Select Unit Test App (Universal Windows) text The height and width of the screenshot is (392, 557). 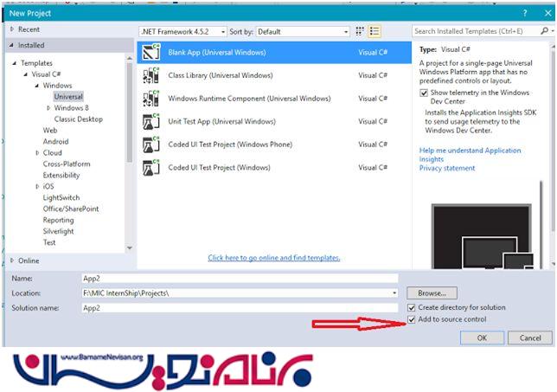[x=221, y=121]
